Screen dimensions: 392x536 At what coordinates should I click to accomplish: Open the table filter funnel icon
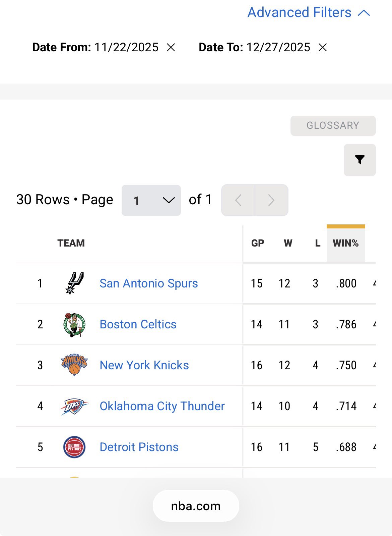click(360, 160)
